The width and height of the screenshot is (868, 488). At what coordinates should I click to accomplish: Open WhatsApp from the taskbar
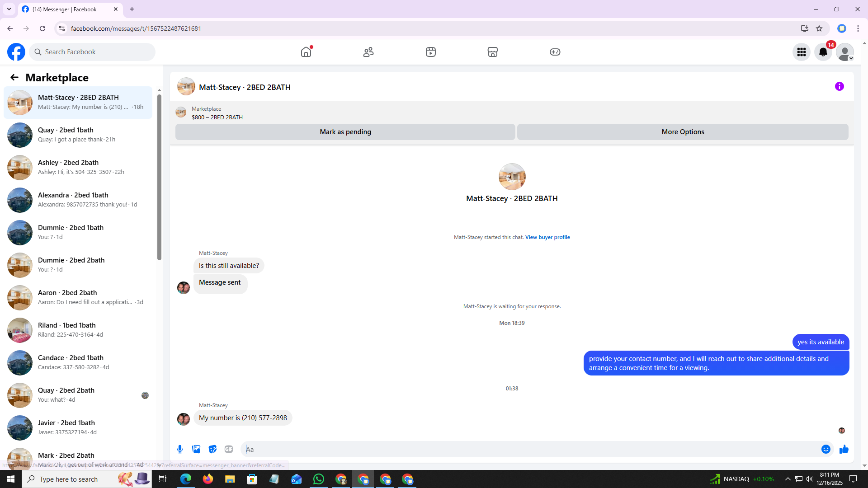pyautogui.click(x=319, y=479)
